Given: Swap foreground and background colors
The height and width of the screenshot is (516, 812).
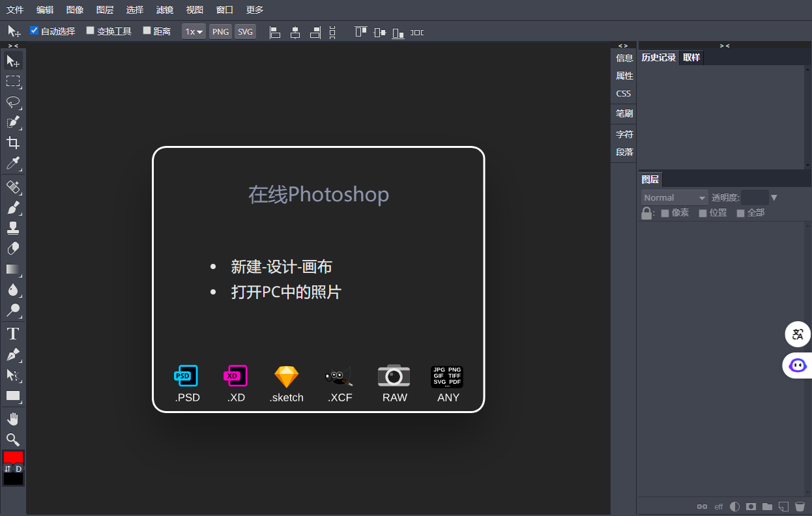Looking at the screenshot, I should (x=8, y=468).
